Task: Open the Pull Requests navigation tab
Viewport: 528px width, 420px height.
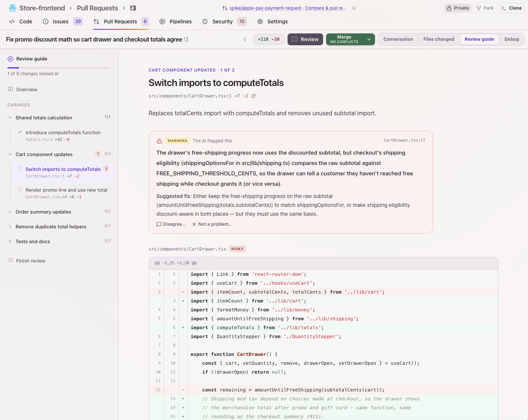Action: point(121,22)
